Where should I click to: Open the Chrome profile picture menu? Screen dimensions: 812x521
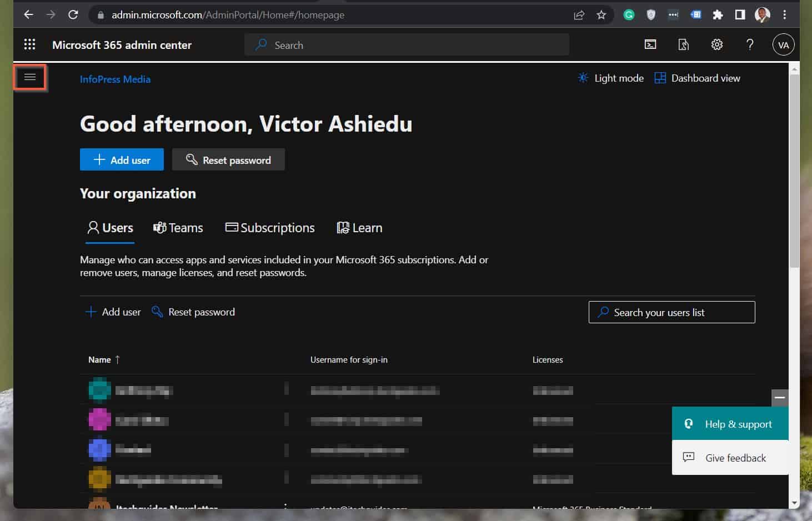coord(762,15)
